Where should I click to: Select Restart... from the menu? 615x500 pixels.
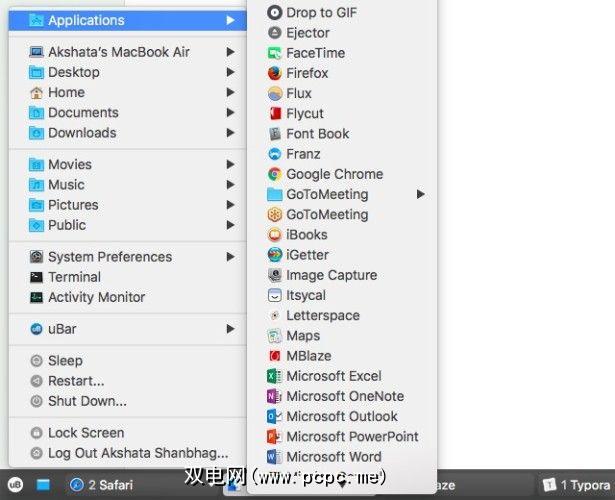127,381
